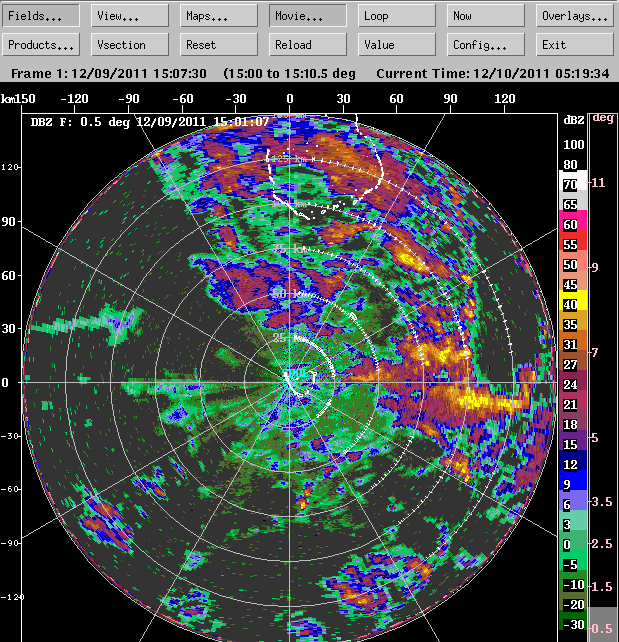Image resolution: width=619 pixels, height=642 pixels.
Task: Reset the radar view
Action: click(x=219, y=45)
